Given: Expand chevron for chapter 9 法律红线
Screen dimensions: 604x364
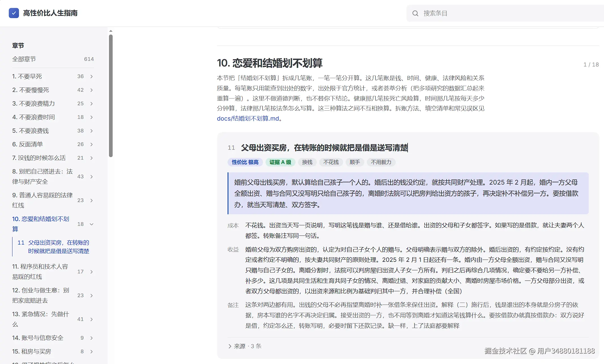Looking at the screenshot, I should pos(91,200).
